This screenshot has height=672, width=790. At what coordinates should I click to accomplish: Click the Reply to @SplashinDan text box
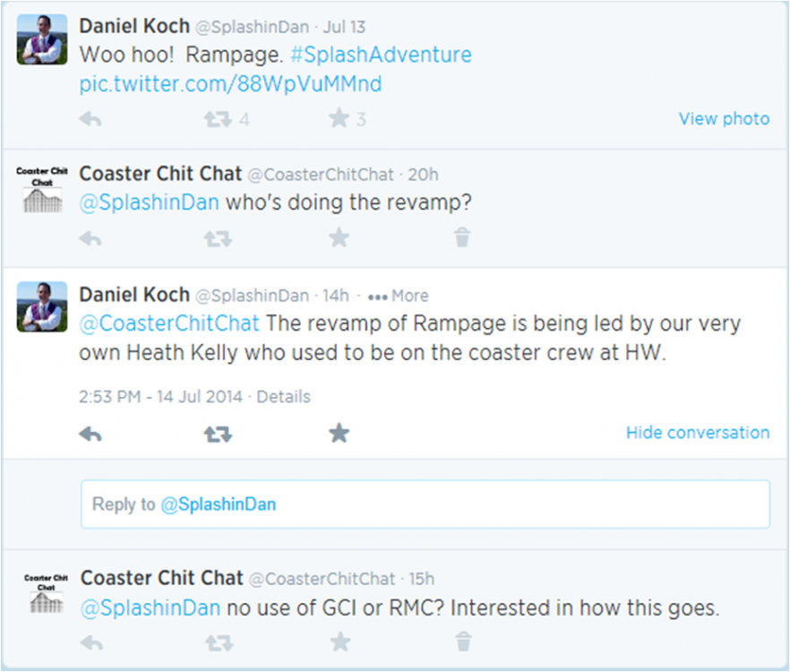click(x=425, y=504)
